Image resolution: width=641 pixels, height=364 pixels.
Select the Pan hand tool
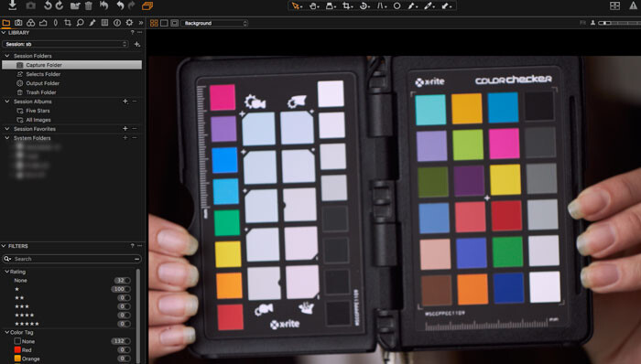coord(313,6)
